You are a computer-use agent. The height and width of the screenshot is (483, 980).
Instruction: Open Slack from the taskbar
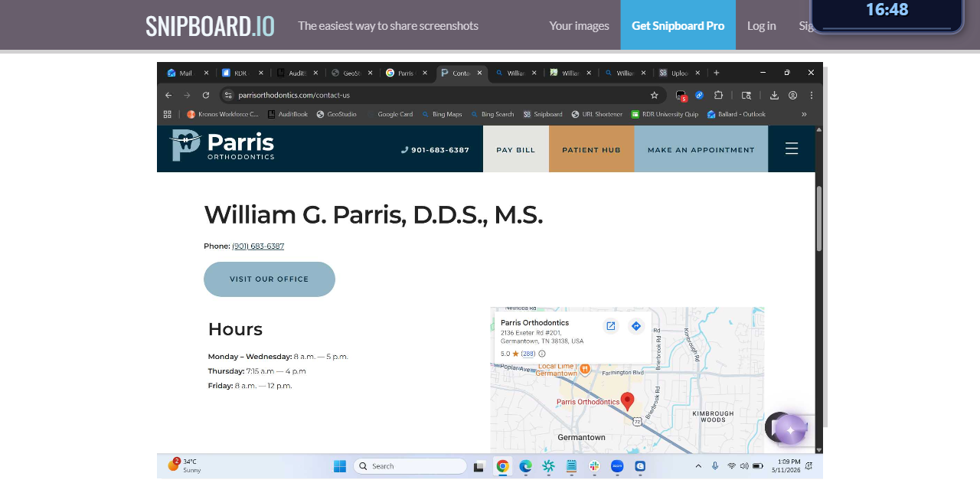(594, 466)
